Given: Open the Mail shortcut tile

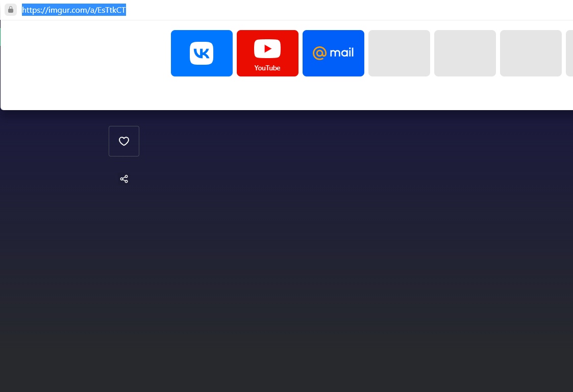Looking at the screenshot, I should 333,53.
